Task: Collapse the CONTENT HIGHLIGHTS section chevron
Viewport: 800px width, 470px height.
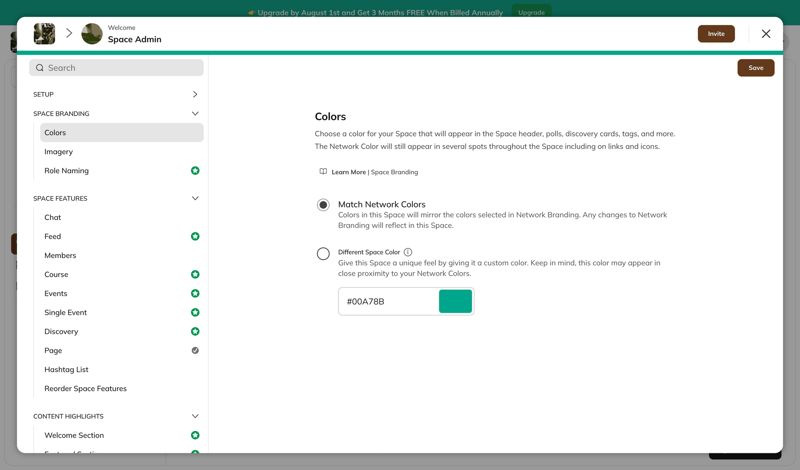Action: click(x=195, y=416)
